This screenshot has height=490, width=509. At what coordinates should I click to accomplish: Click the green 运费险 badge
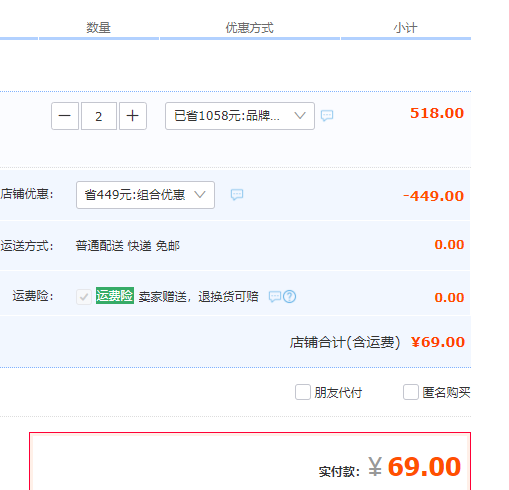coord(115,296)
